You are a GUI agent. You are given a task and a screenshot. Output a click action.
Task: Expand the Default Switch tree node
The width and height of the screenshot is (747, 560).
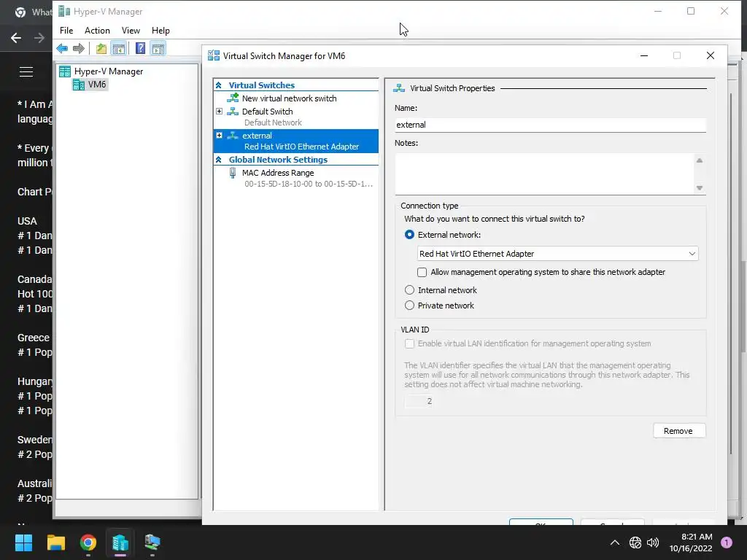tap(219, 111)
